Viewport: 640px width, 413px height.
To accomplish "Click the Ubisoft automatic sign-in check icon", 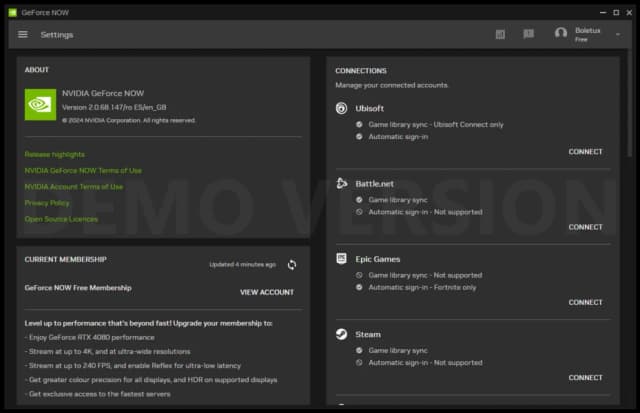I will [359, 137].
